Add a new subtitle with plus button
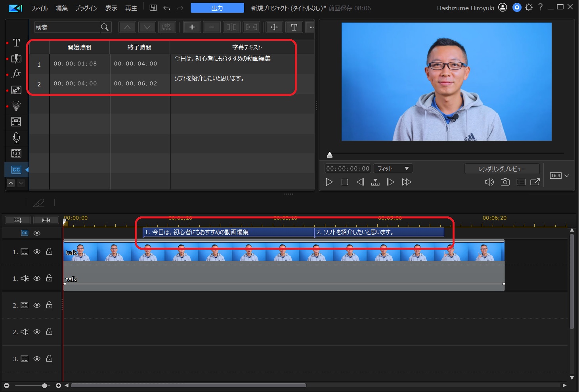The image size is (579, 392). 192,27
